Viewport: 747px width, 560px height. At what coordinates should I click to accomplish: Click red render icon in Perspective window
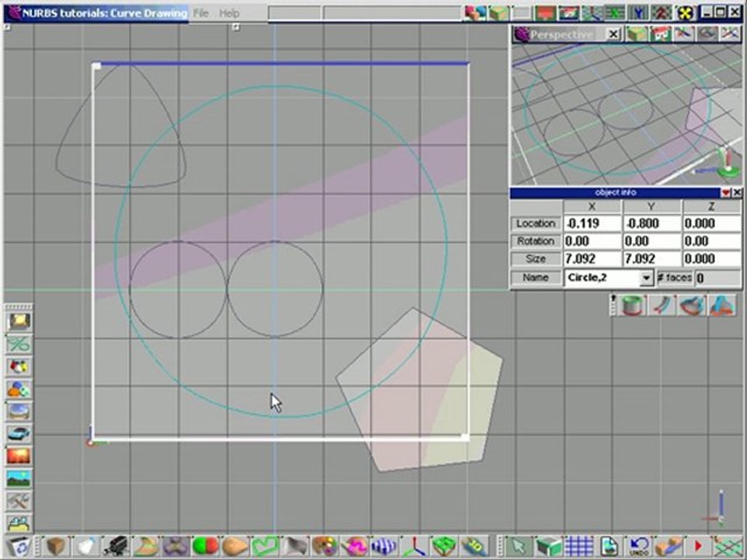point(661,34)
